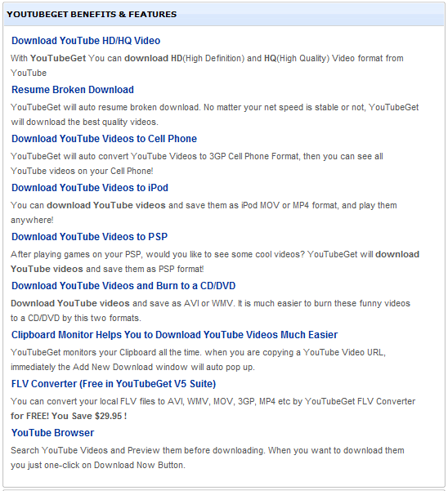Image resolution: width=448 pixels, height=491 pixels.
Task: Open Download YouTube Videos to Cell Phone
Action: (x=104, y=139)
